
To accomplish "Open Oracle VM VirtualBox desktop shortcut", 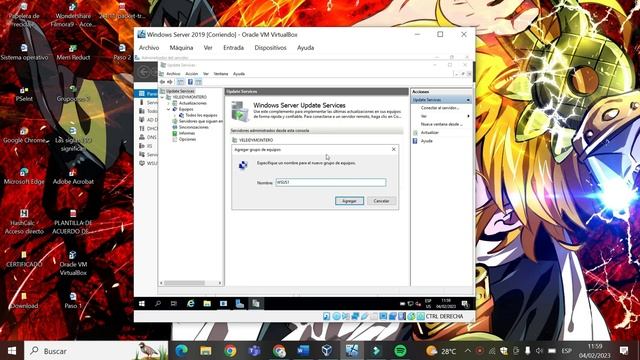I will click(73, 264).
